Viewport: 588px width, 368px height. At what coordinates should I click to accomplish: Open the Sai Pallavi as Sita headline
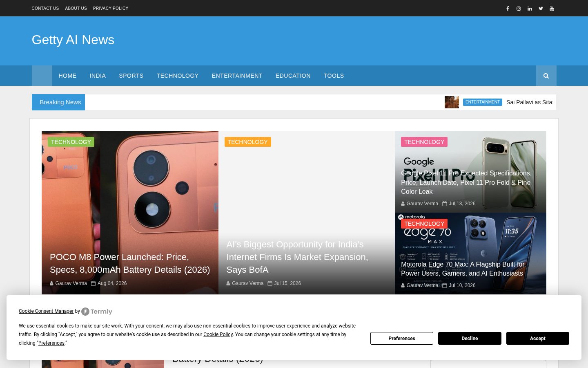point(530,102)
